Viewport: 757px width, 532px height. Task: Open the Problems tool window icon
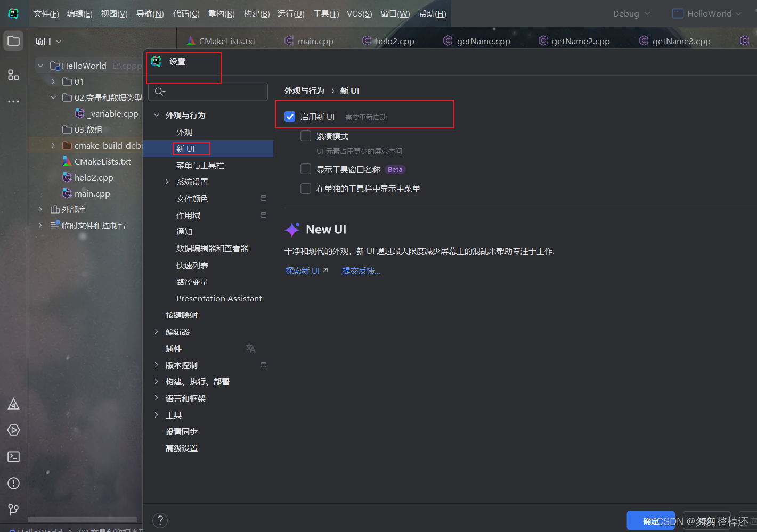13,484
